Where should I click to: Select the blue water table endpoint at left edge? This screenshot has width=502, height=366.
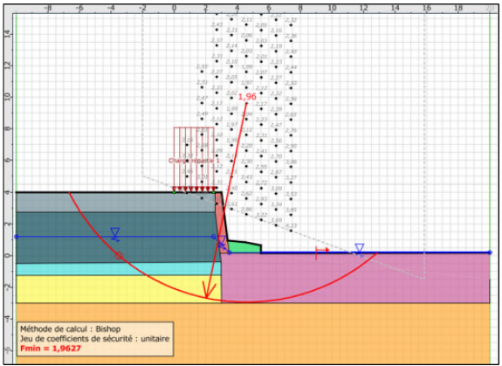pos(17,237)
